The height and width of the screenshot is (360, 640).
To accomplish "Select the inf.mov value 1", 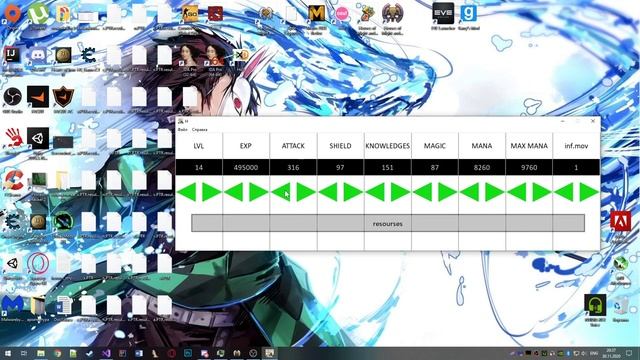I will point(576,167).
